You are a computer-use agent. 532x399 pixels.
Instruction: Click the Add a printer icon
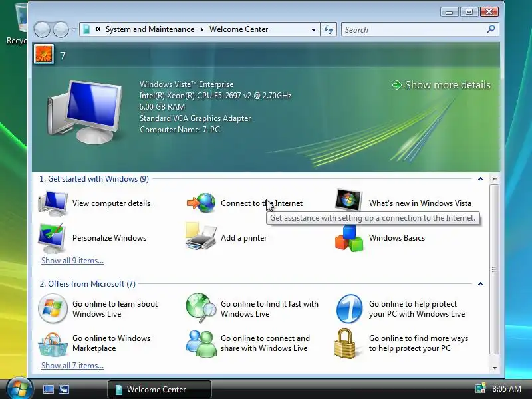[201, 237]
